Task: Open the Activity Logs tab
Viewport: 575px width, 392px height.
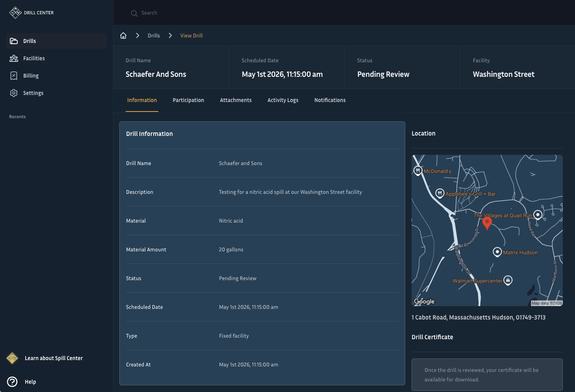Action: 283,100
